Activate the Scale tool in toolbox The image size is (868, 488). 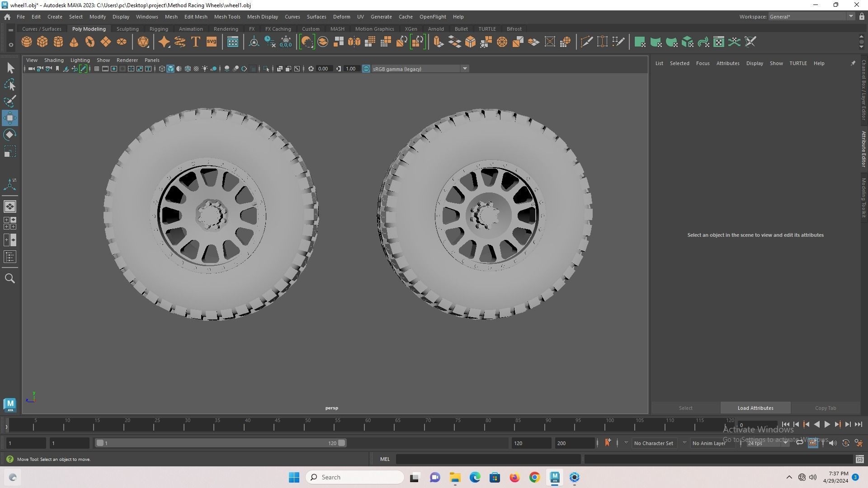coord(10,151)
